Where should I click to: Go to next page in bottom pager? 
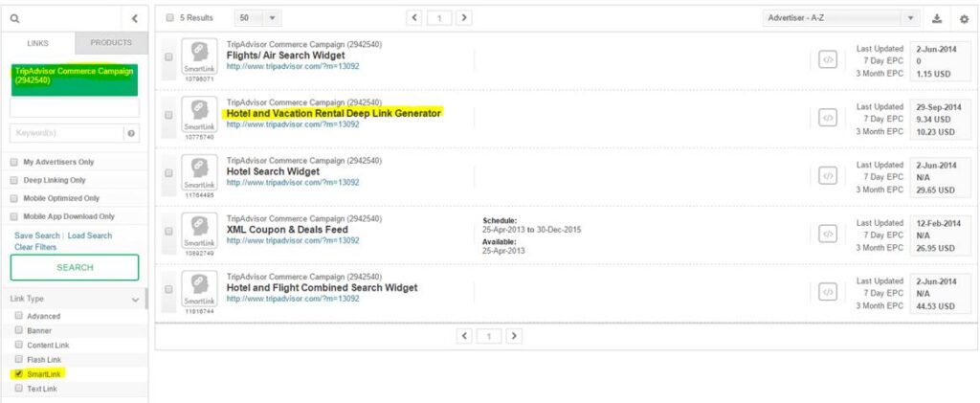point(514,336)
